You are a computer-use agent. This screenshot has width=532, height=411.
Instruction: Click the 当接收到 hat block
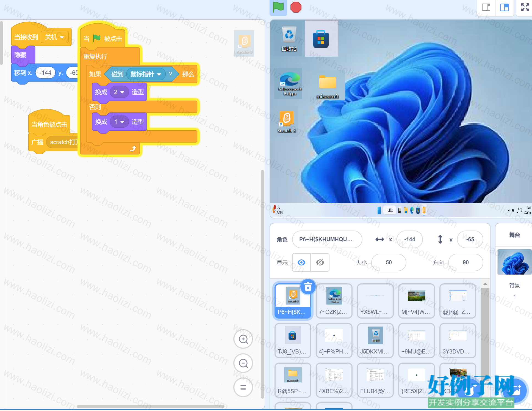click(26, 37)
